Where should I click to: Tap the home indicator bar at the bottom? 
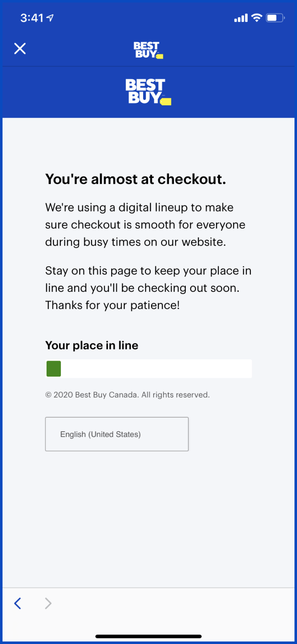click(x=148, y=636)
